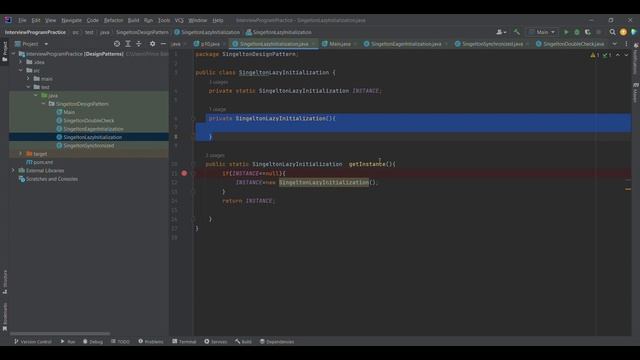640x360 pixels.
Task: Go to previous highlighted error arrow
Action: point(618,55)
